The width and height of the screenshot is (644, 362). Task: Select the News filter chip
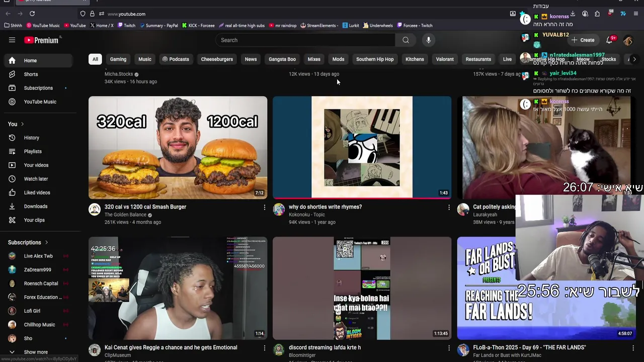point(251,59)
